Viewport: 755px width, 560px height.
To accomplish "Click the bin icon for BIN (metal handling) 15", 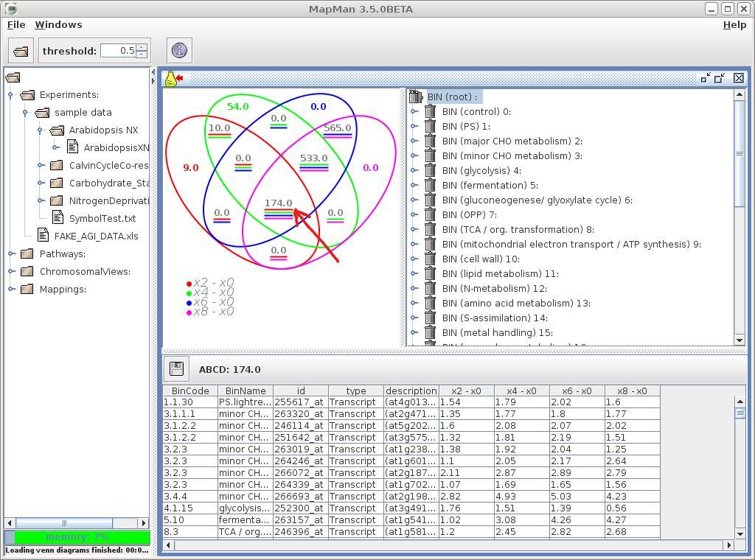I will pos(430,332).
